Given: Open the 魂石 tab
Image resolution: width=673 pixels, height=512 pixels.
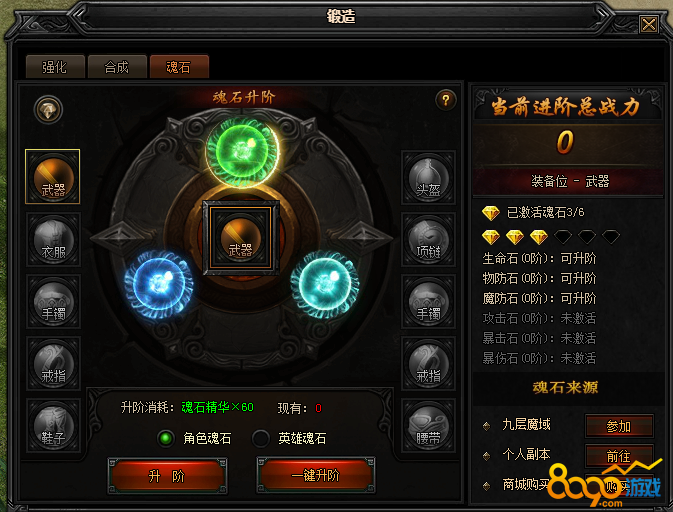Looking at the screenshot, I should (x=179, y=67).
